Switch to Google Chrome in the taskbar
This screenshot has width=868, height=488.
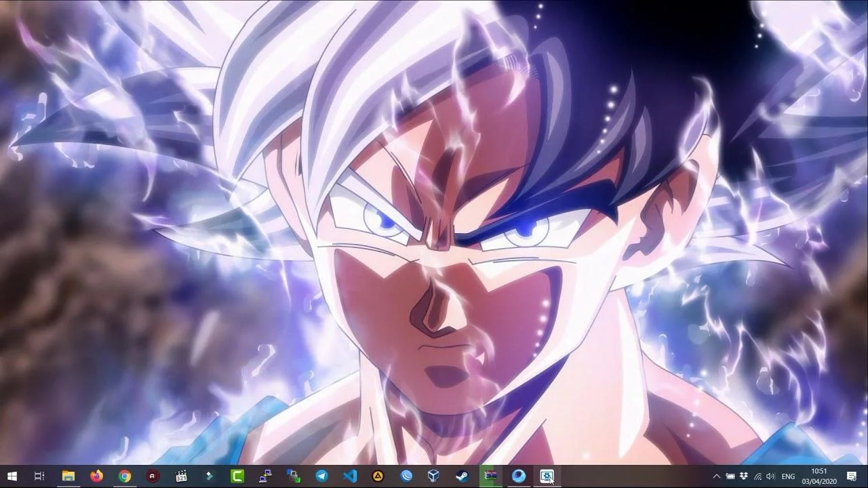coord(125,476)
